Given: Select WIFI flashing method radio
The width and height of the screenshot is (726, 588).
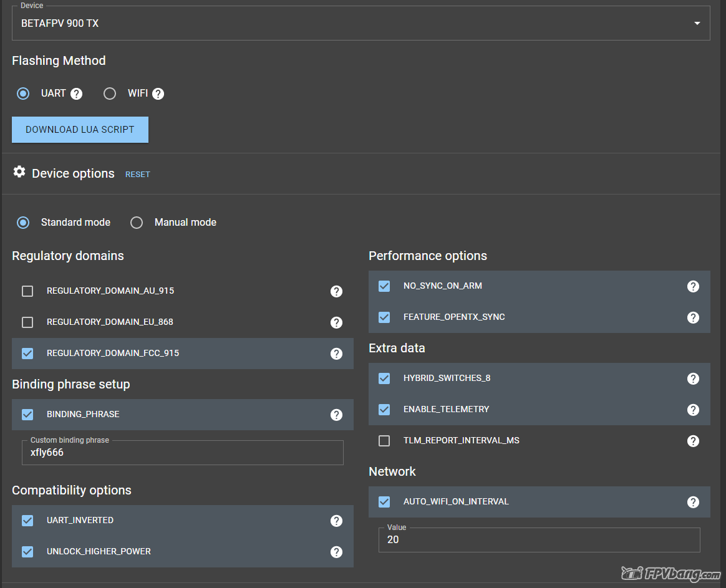Looking at the screenshot, I should (x=110, y=94).
